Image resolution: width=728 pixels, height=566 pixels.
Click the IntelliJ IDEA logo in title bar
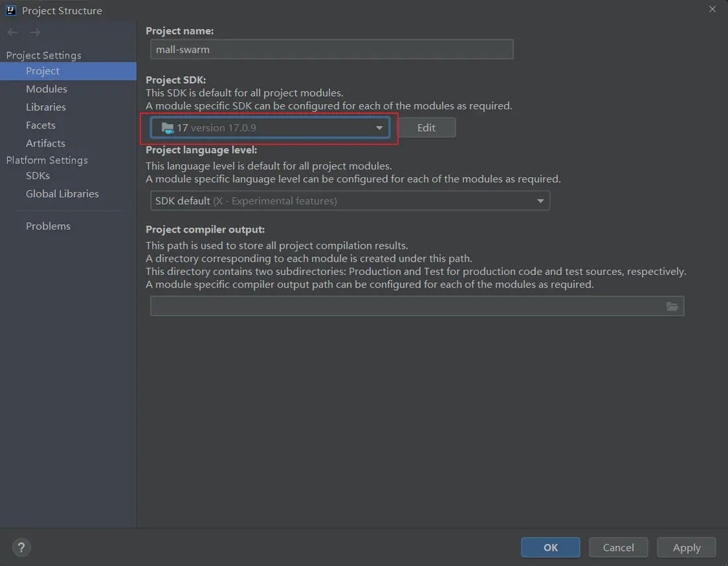pyautogui.click(x=11, y=10)
